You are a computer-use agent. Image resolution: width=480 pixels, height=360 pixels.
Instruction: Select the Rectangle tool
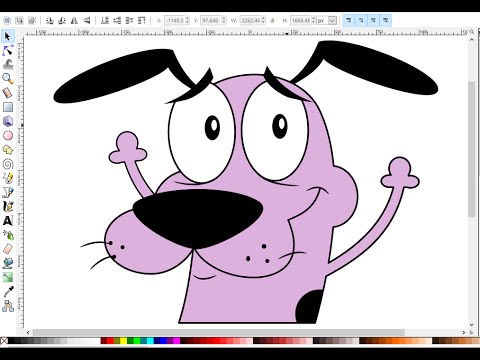(x=8, y=107)
